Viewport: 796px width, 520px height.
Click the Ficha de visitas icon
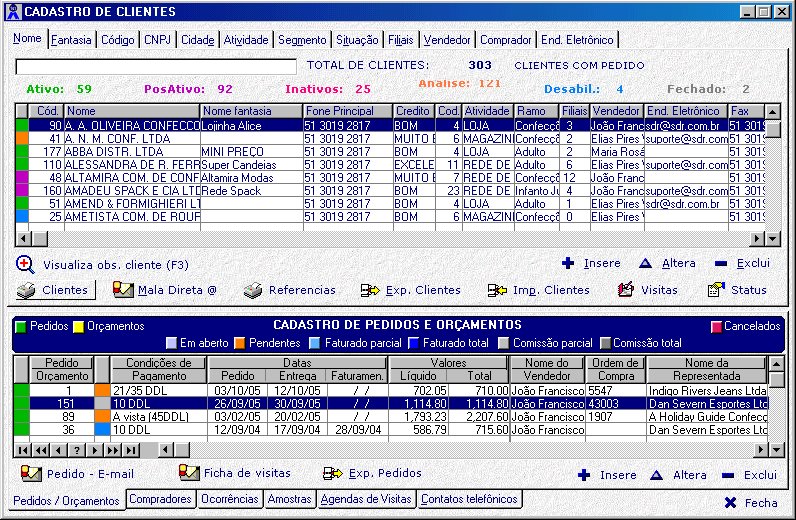[189, 472]
